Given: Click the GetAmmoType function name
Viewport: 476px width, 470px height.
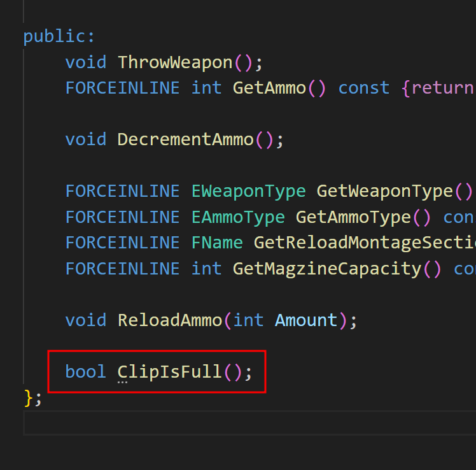Looking at the screenshot, I should point(353,218).
